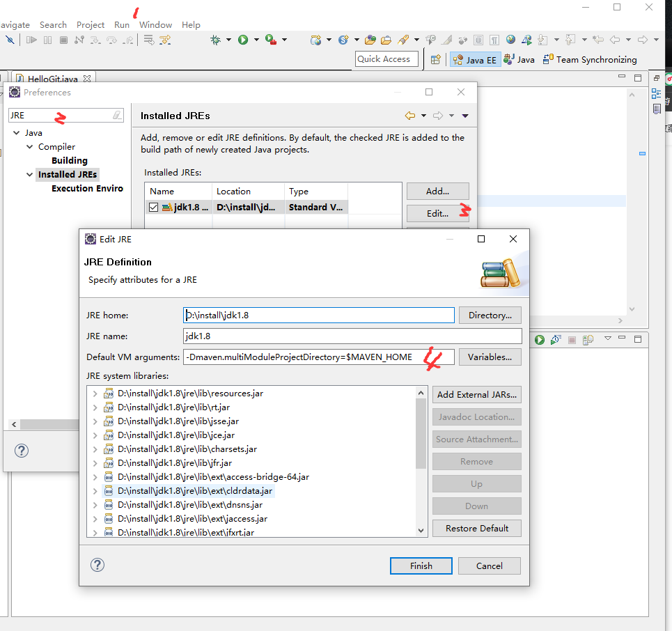Click the Resume debug icon
672x631 pixels.
click(31, 40)
